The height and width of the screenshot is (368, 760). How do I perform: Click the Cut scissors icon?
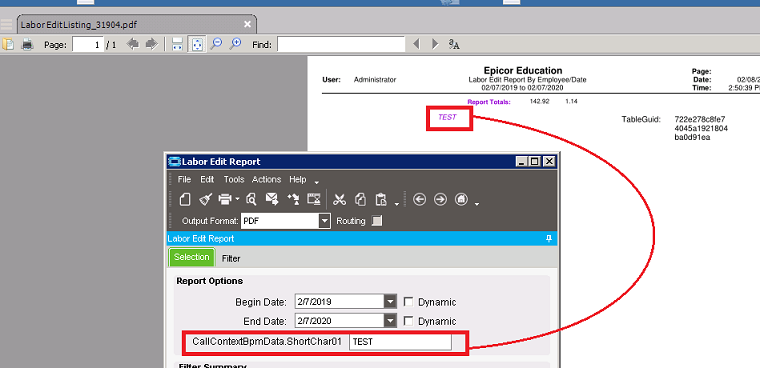click(340, 199)
